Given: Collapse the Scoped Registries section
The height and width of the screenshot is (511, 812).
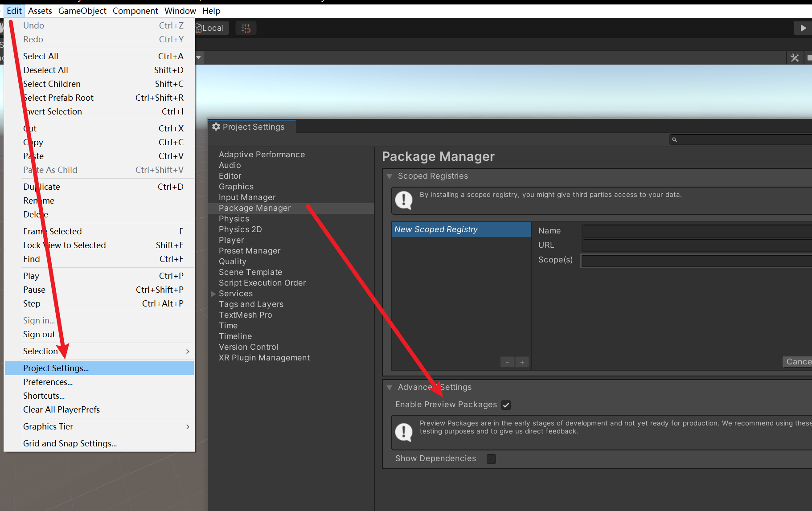Looking at the screenshot, I should (x=390, y=176).
